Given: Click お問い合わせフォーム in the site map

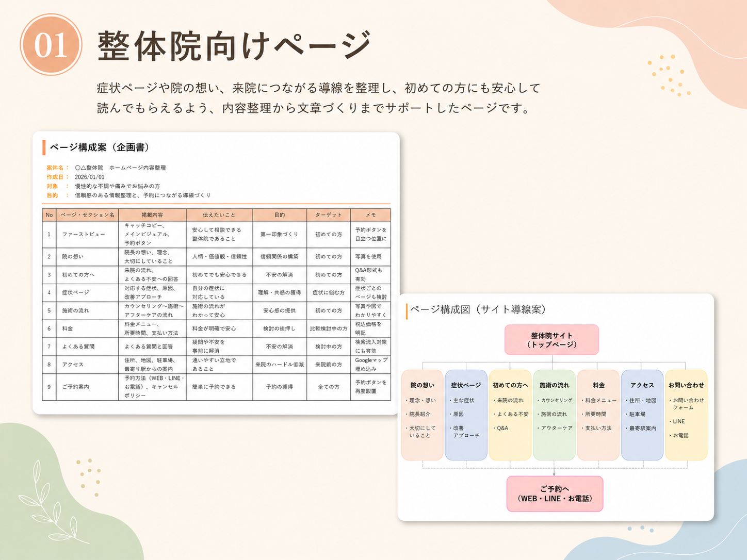Looking at the screenshot, I should pyautogui.click(x=687, y=404).
